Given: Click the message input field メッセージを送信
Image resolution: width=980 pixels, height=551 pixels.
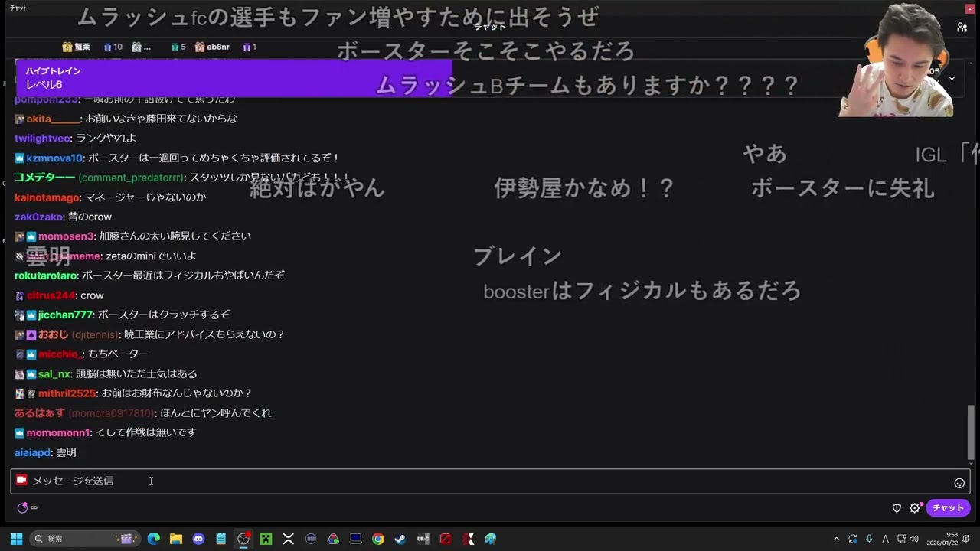Looking at the screenshot, I should click(490, 481).
